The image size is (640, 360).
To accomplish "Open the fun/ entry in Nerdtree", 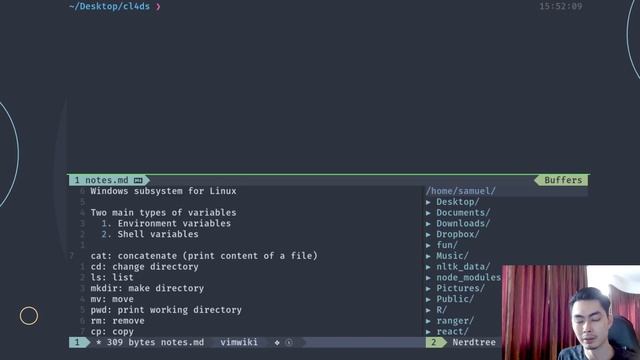I will [x=447, y=245].
